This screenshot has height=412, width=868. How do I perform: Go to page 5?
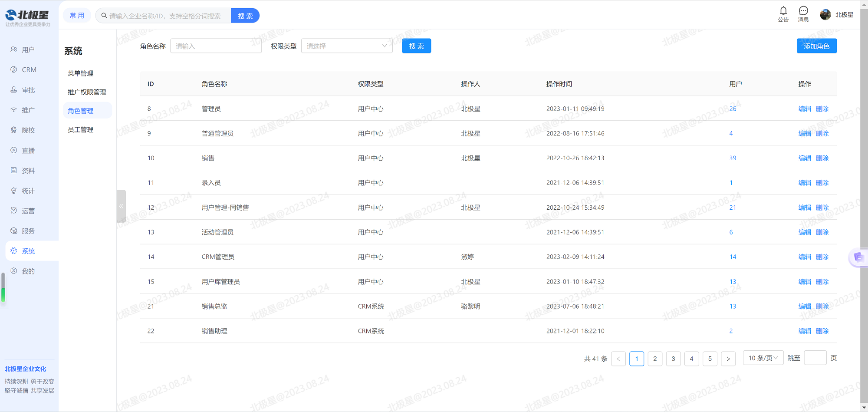click(710, 359)
